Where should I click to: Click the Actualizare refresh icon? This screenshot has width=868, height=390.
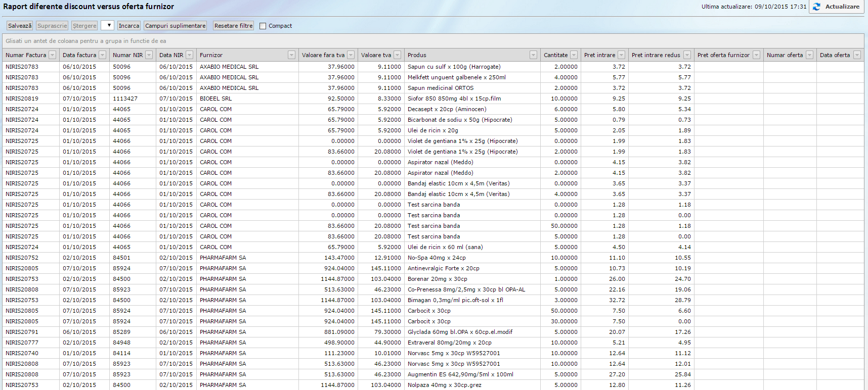coord(816,7)
